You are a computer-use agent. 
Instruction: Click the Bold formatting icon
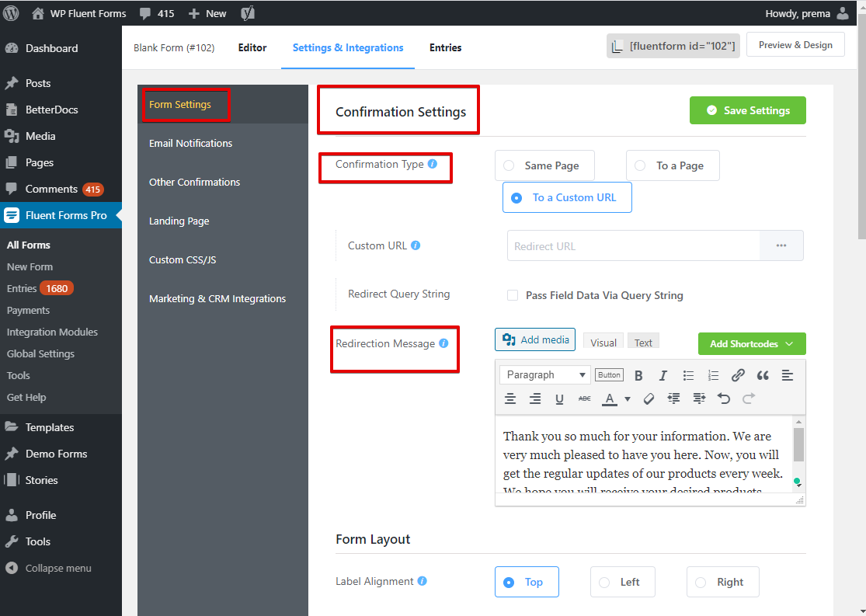tap(638, 376)
